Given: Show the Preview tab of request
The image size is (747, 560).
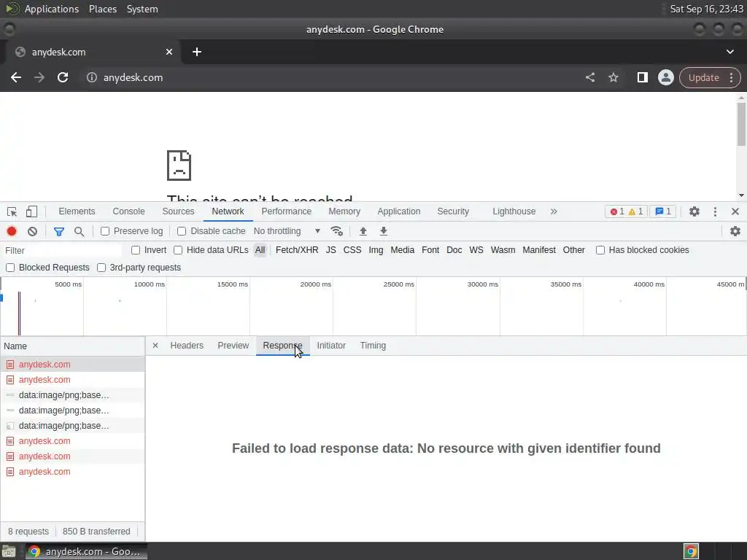Looking at the screenshot, I should tap(233, 346).
